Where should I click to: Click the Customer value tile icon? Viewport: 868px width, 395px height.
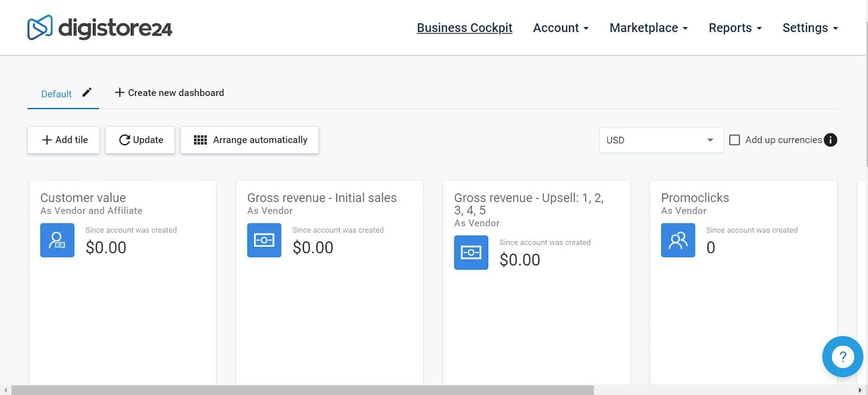57,240
